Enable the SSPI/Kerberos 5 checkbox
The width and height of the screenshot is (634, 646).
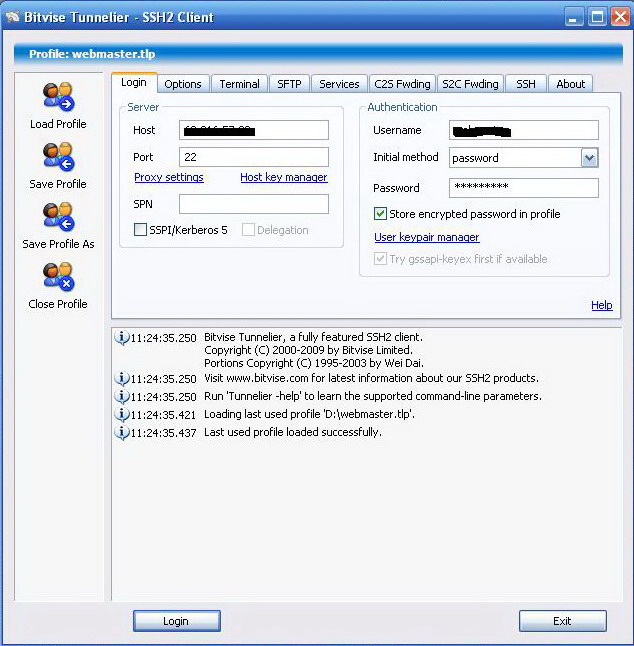coord(140,229)
